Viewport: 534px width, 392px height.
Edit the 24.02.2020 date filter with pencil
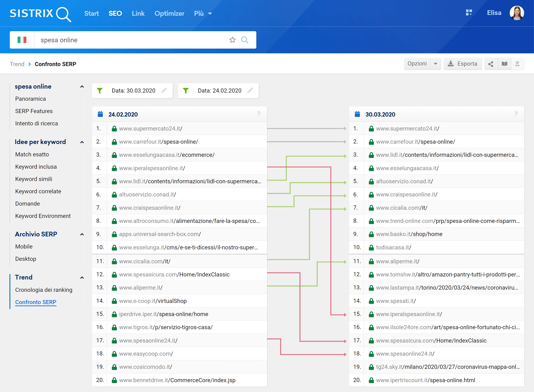click(x=250, y=91)
